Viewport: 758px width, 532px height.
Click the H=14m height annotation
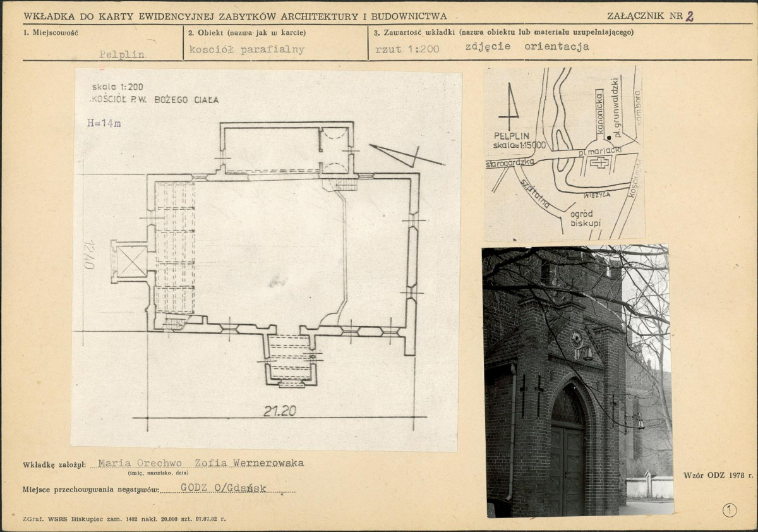(x=104, y=123)
